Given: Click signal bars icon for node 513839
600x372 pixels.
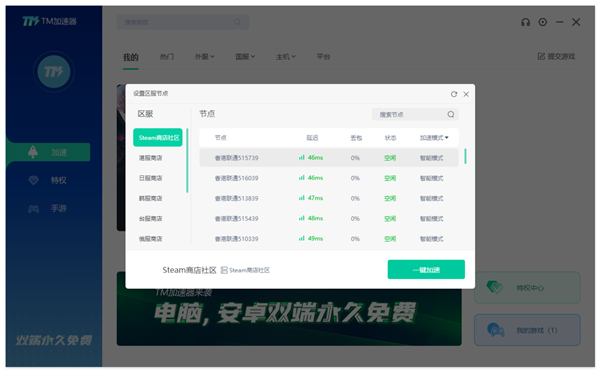Looking at the screenshot, I should [x=302, y=198].
